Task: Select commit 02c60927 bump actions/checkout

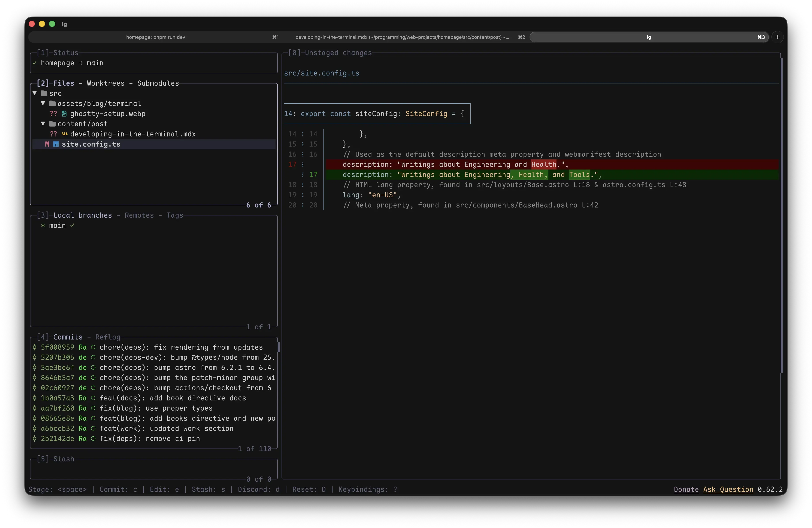Action: coord(154,388)
